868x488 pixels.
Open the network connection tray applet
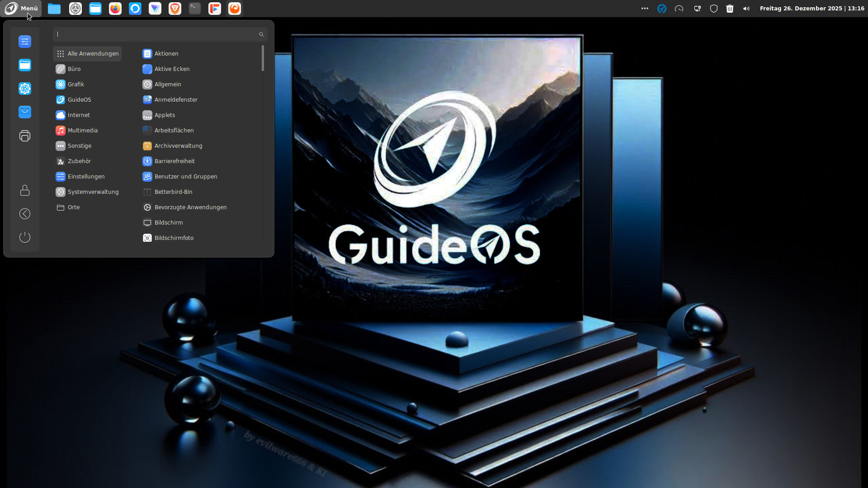click(697, 9)
